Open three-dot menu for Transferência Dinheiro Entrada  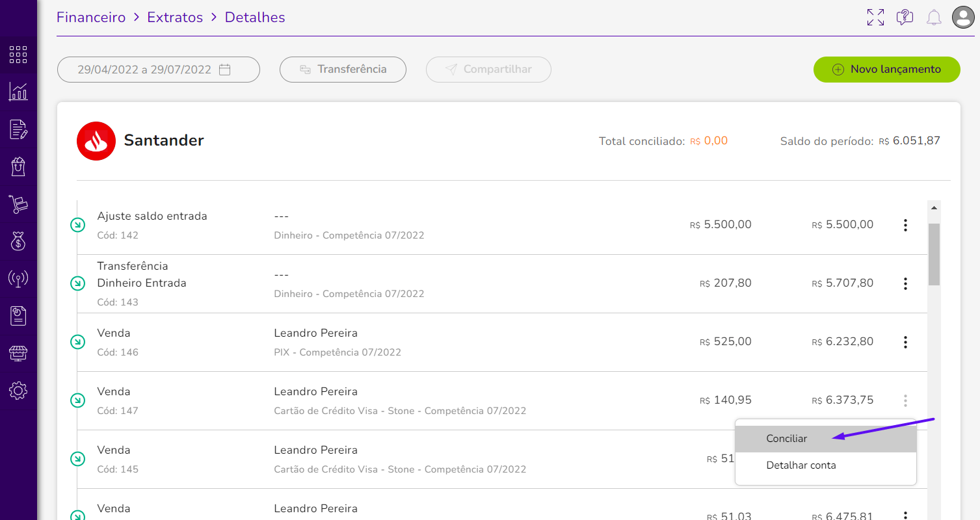point(905,283)
